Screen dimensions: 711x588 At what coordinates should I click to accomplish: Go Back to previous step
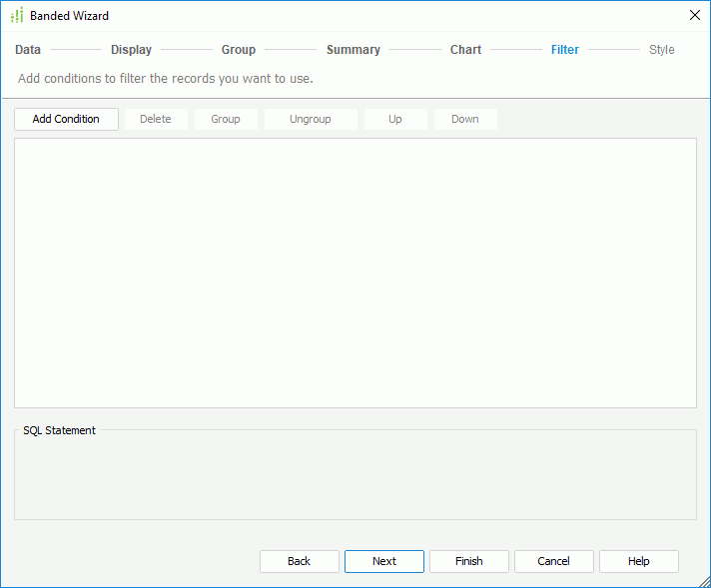[300, 561]
